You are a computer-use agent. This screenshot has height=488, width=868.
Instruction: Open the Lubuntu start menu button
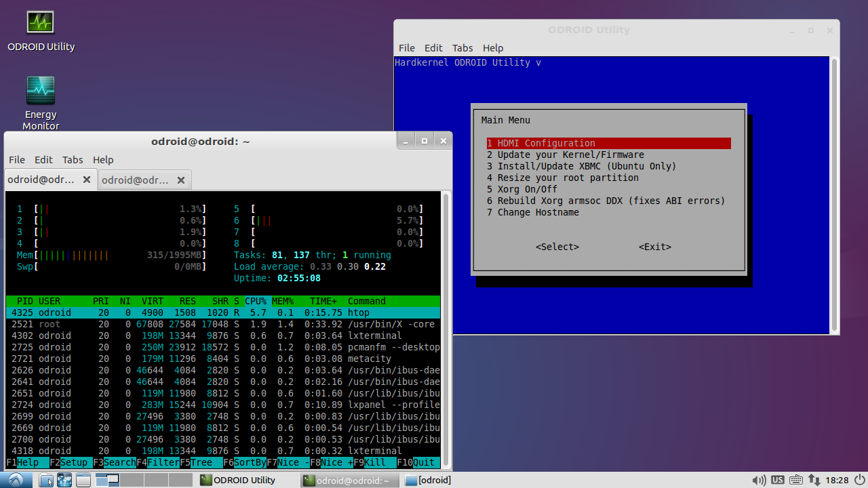tap(16, 480)
